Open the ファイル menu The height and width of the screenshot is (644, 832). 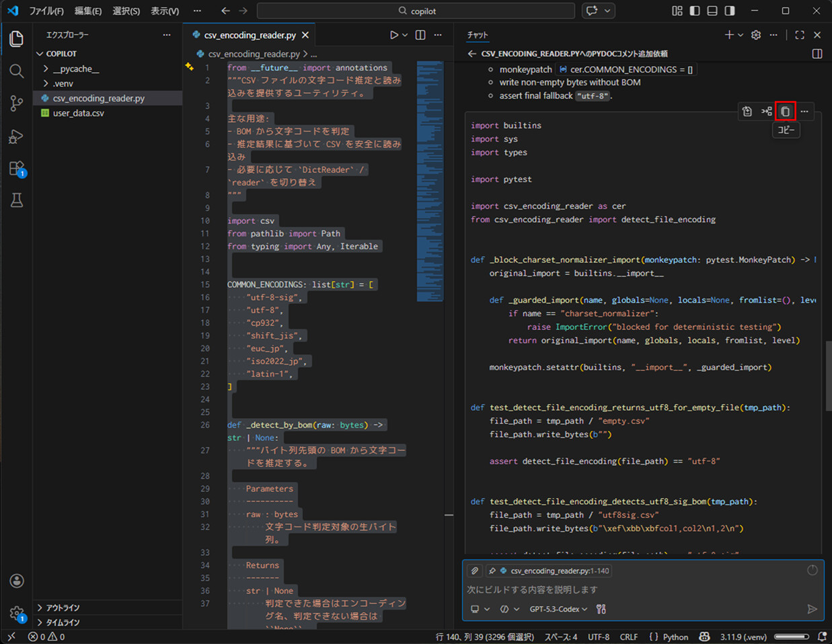tap(44, 10)
